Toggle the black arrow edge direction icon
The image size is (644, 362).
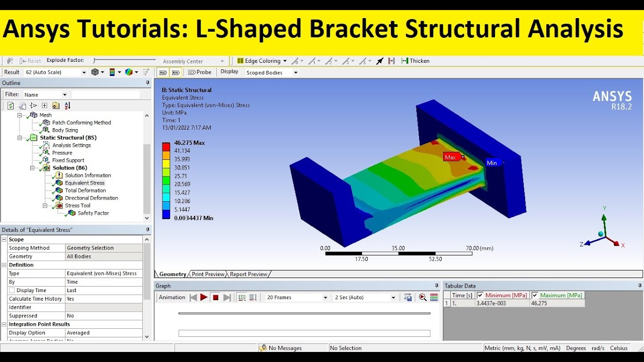[x=380, y=61]
